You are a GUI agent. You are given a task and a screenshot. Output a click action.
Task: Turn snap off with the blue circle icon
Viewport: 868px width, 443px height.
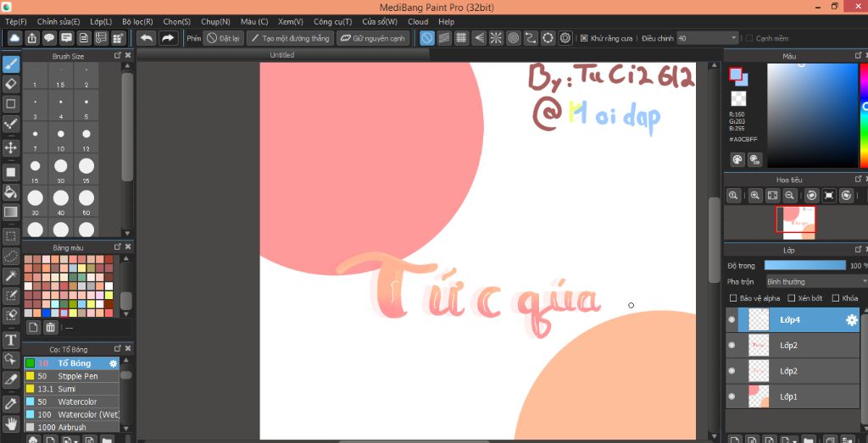click(427, 38)
